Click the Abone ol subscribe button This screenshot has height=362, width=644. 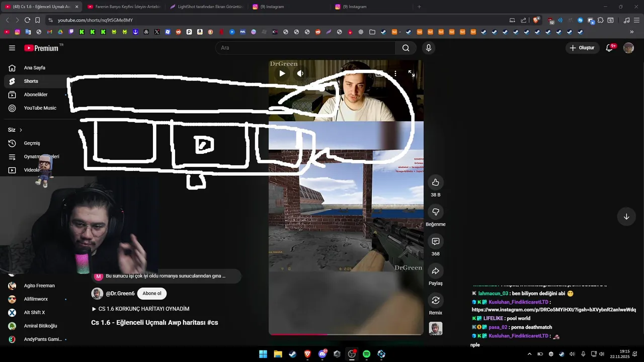click(152, 294)
